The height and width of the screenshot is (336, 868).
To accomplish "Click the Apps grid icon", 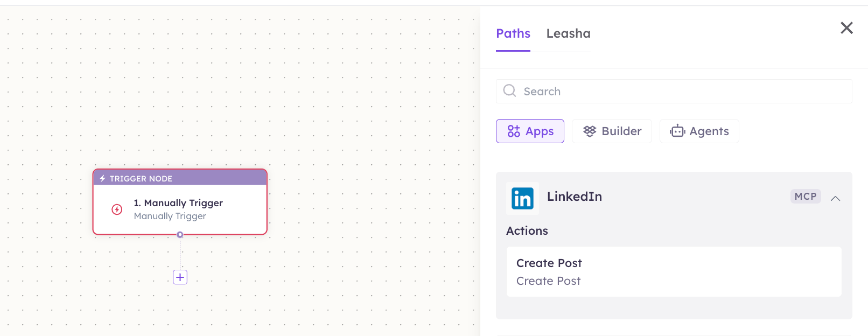I will (x=514, y=131).
